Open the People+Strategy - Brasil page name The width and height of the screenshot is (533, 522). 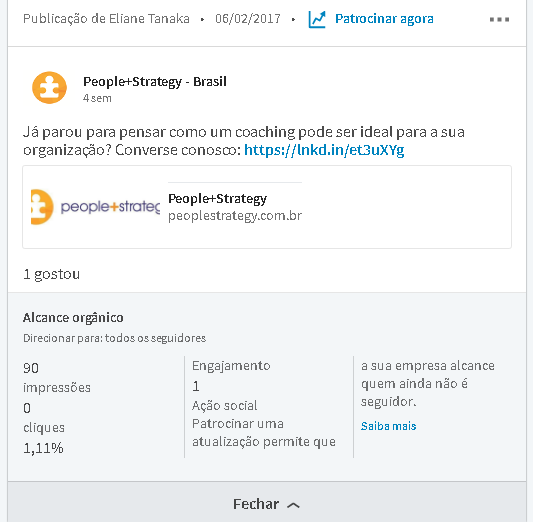[x=155, y=82]
